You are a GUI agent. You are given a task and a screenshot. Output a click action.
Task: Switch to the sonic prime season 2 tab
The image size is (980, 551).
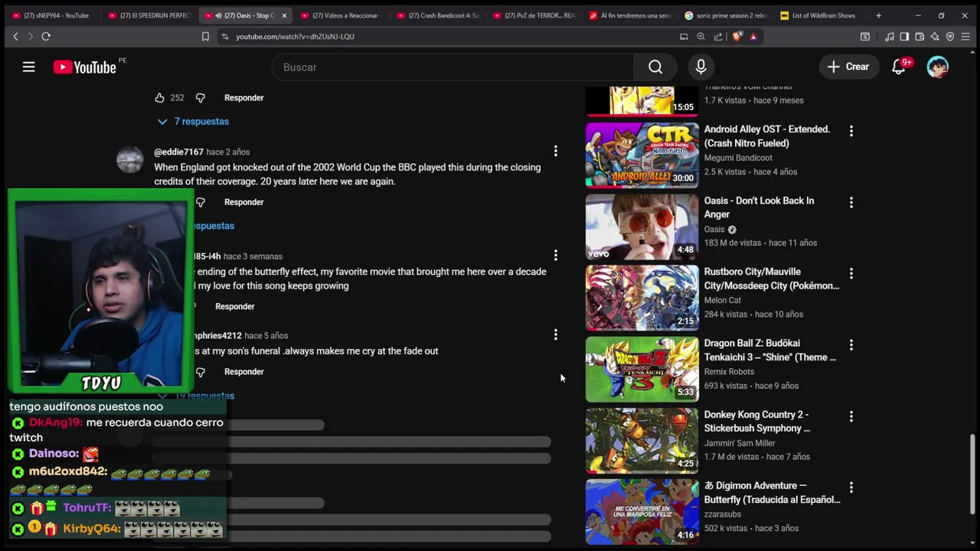726,15
